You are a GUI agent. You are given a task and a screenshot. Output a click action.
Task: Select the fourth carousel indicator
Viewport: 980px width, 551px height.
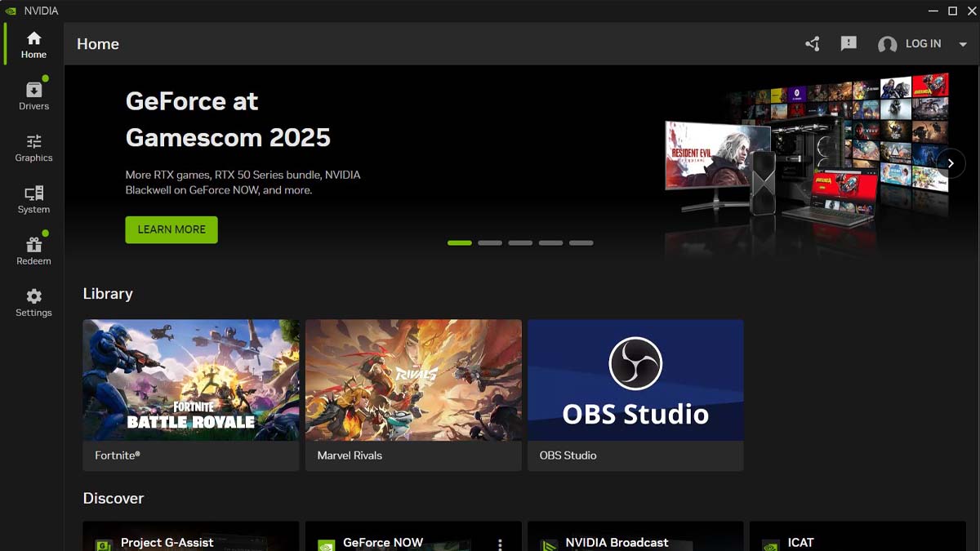(550, 242)
